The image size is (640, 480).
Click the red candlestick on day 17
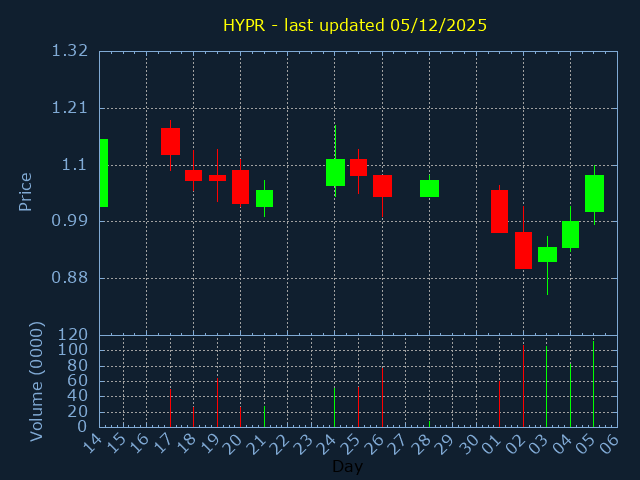click(x=170, y=141)
